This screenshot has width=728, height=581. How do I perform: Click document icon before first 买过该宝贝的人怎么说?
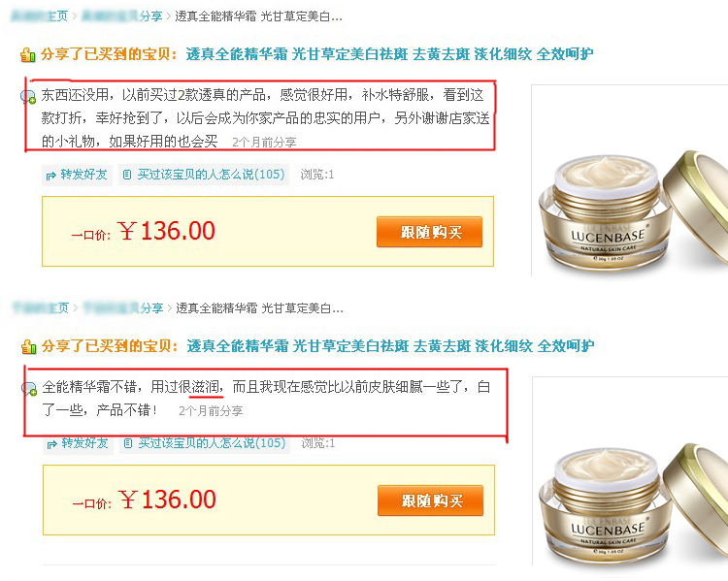pyautogui.click(x=127, y=175)
